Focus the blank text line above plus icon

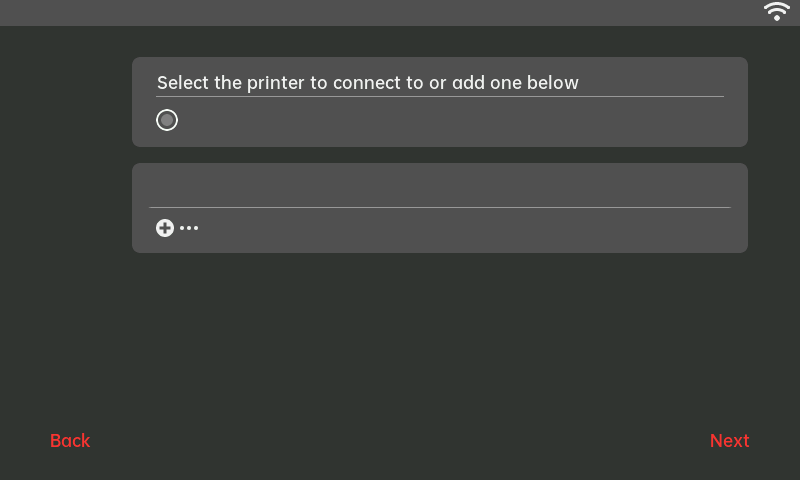tap(440, 188)
